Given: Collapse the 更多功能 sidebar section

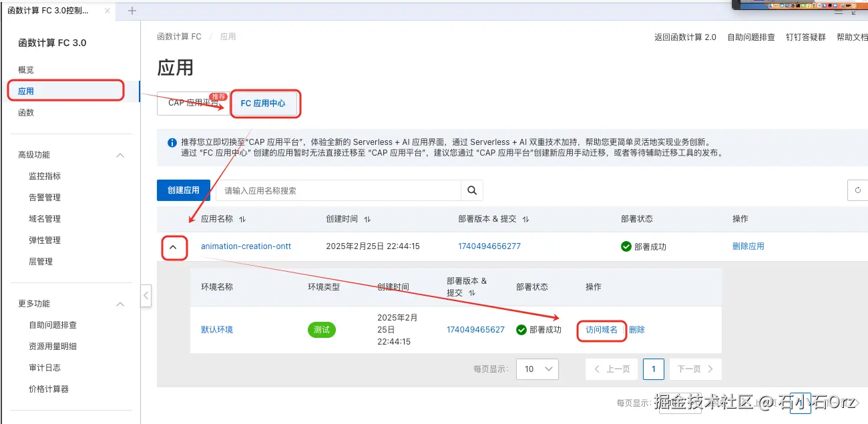Looking at the screenshot, I should click(120, 304).
